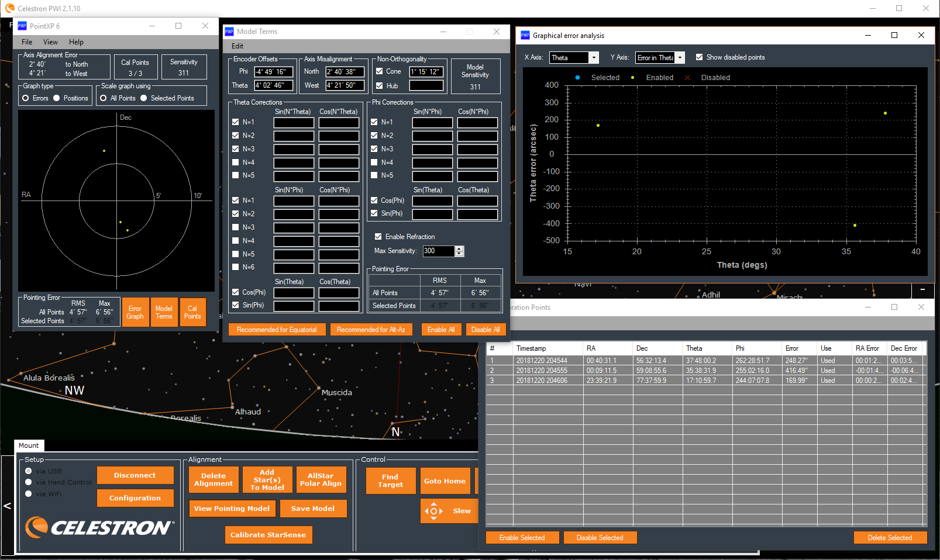
Task: Click the Model Terms window title icon
Action: [x=229, y=32]
